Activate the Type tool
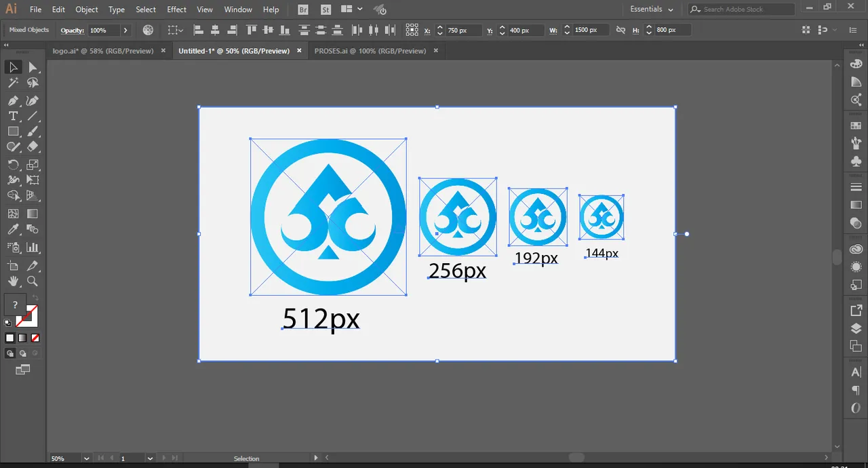 point(13,116)
